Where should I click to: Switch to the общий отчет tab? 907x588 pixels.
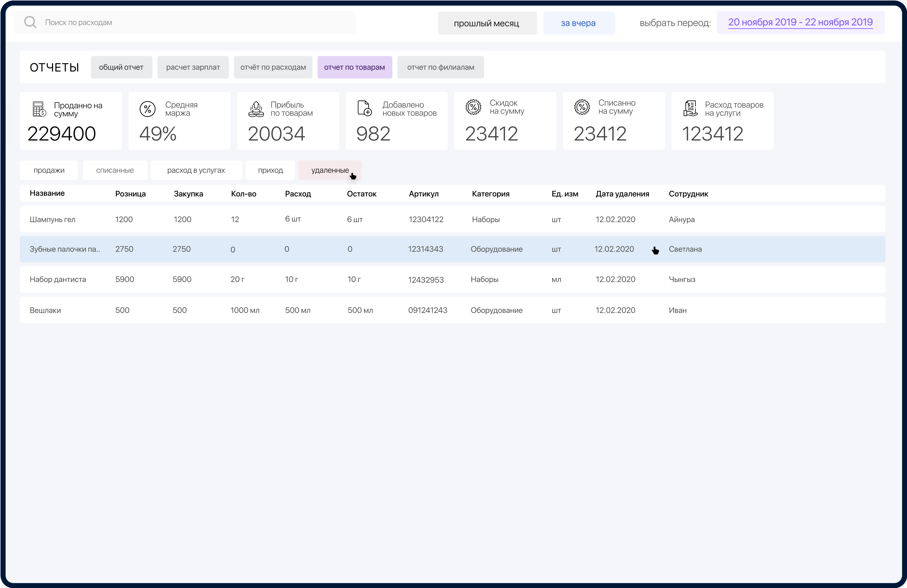pyautogui.click(x=121, y=68)
